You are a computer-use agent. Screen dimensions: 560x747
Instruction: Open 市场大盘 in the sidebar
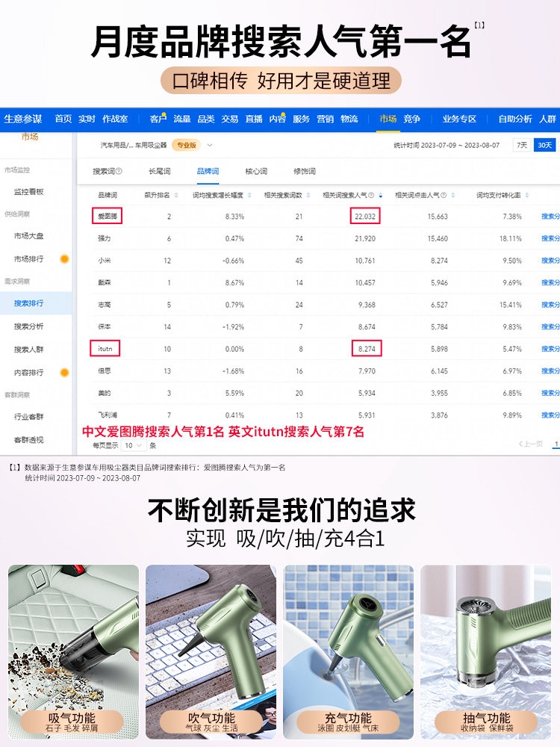point(28,236)
